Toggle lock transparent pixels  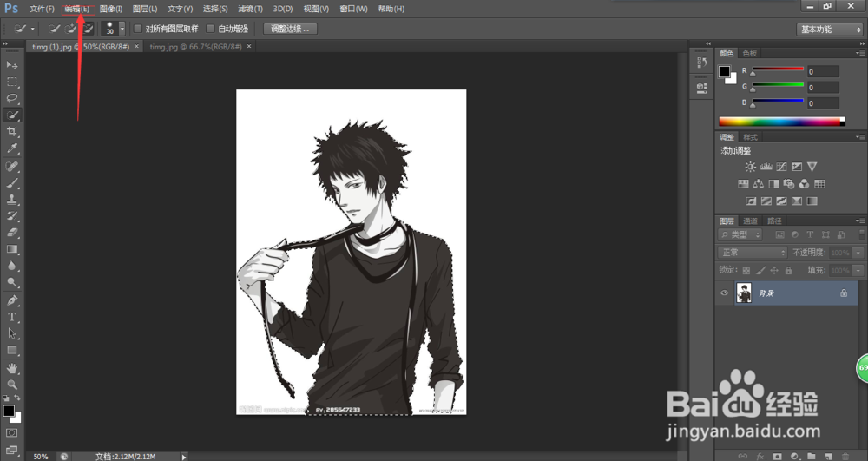pos(746,271)
